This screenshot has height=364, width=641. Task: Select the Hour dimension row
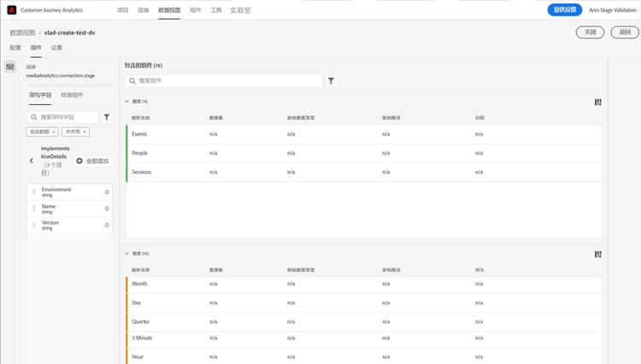tap(364, 356)
